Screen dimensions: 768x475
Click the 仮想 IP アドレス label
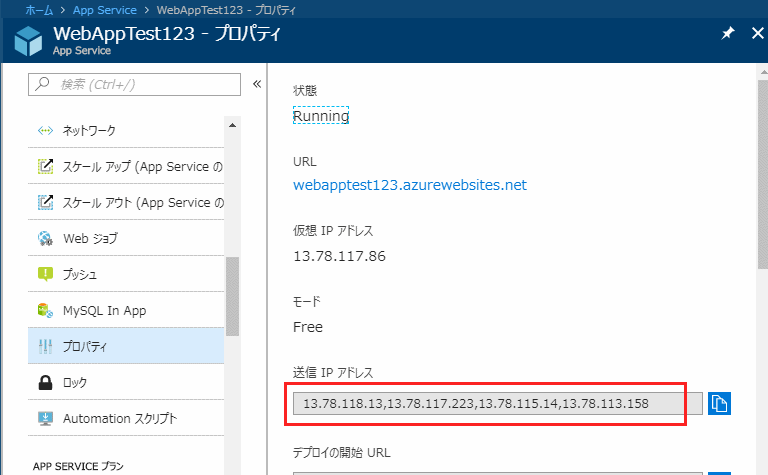(x=333, y=231)
